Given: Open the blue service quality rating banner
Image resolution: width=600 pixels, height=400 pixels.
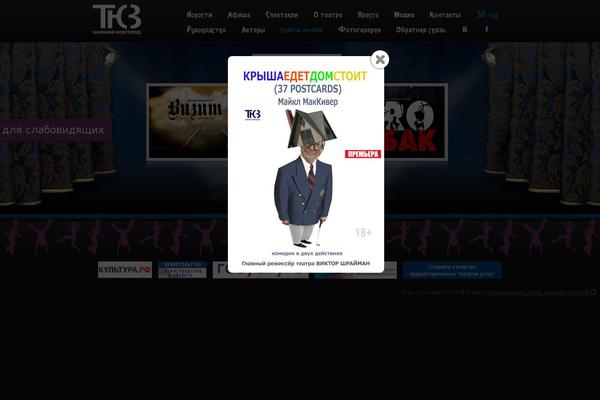Looking at the screenshot, I should 452,271.
